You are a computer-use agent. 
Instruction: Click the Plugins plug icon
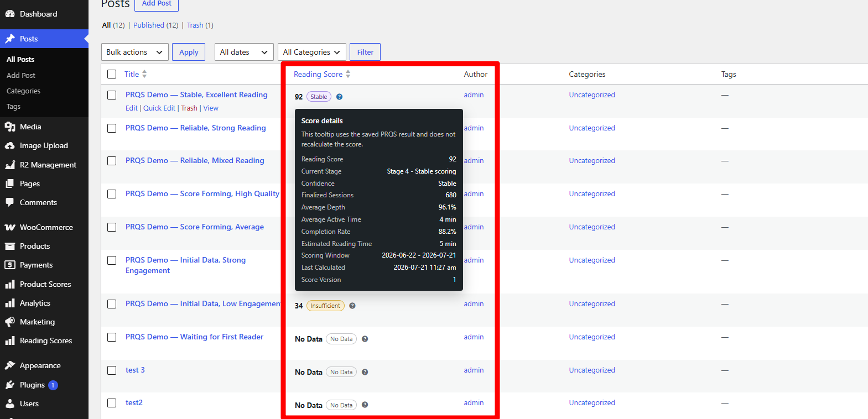10,385
